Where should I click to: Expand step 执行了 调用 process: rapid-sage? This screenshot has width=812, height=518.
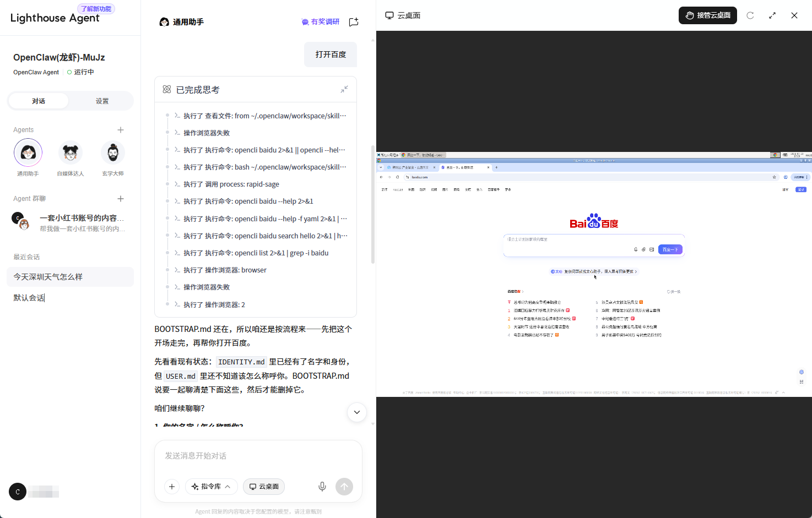pos(231,184)
